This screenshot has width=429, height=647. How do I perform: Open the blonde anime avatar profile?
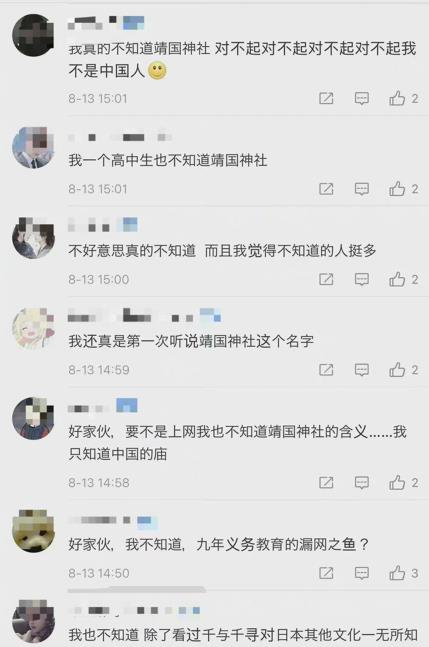(x=33, y=328)
